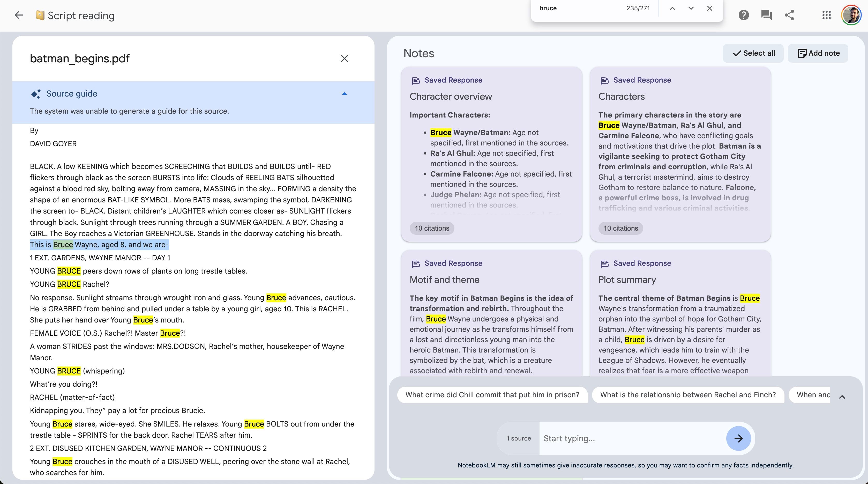Expand the Character overview saved response
Viewport: 868px width, 484px height.
(x=451, y=96)
